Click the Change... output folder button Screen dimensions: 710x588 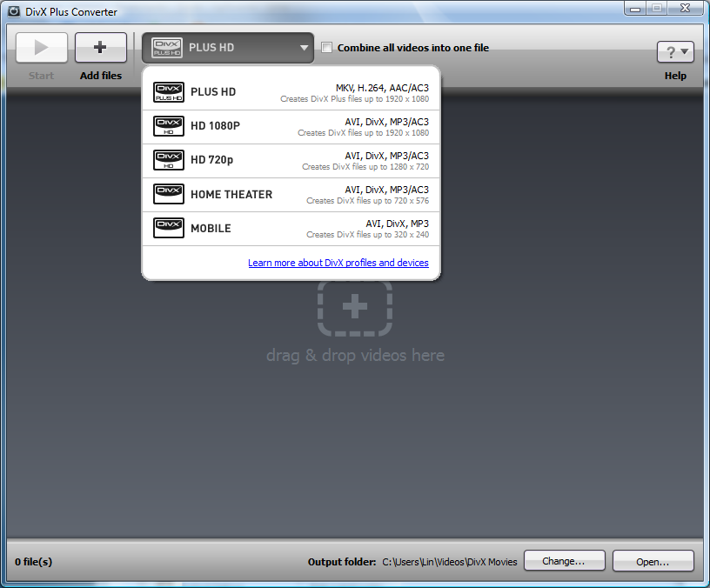click(x=564, y=561)
